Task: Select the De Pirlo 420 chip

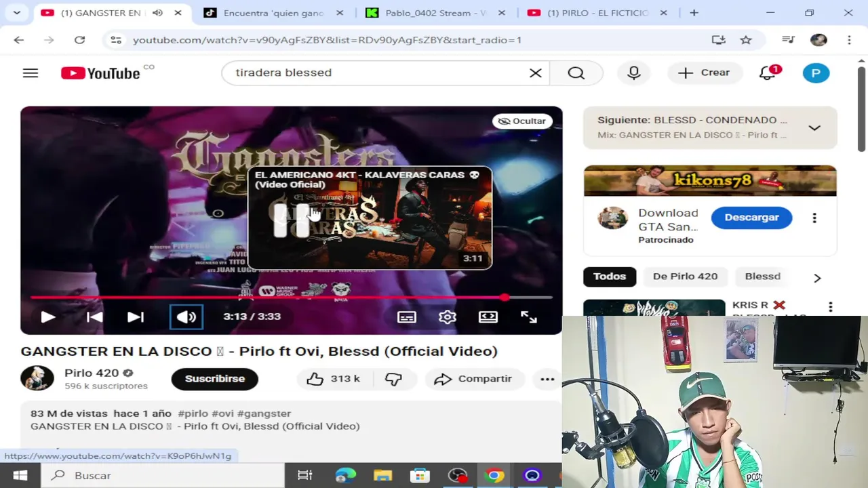Action: 685,277
